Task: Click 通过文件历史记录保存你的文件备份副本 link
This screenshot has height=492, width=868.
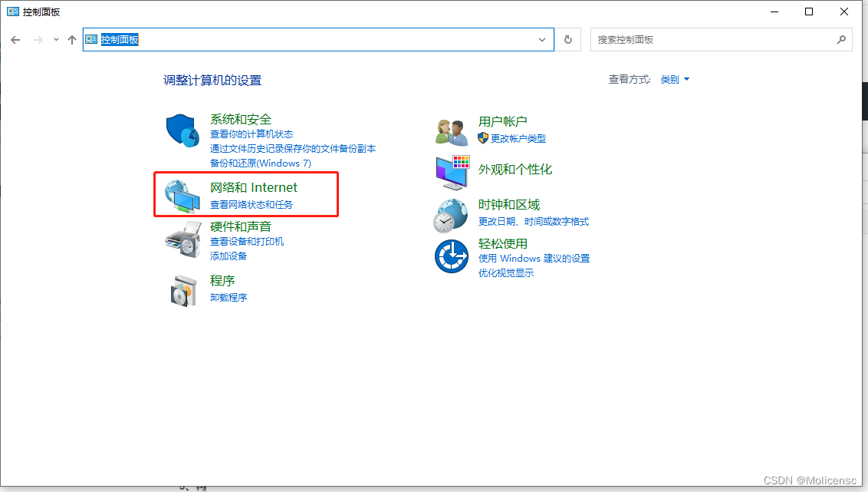Action: tap(293, 148)
